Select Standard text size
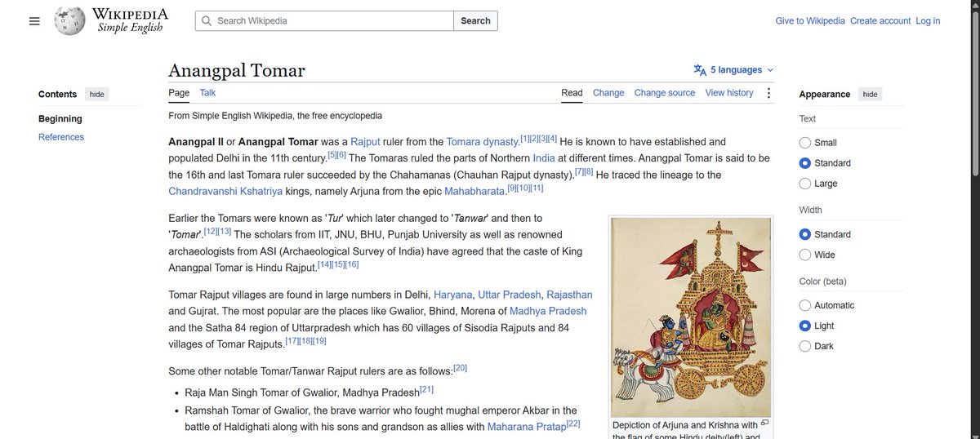Viewport: 980px width, 439px height. point(805,162)
